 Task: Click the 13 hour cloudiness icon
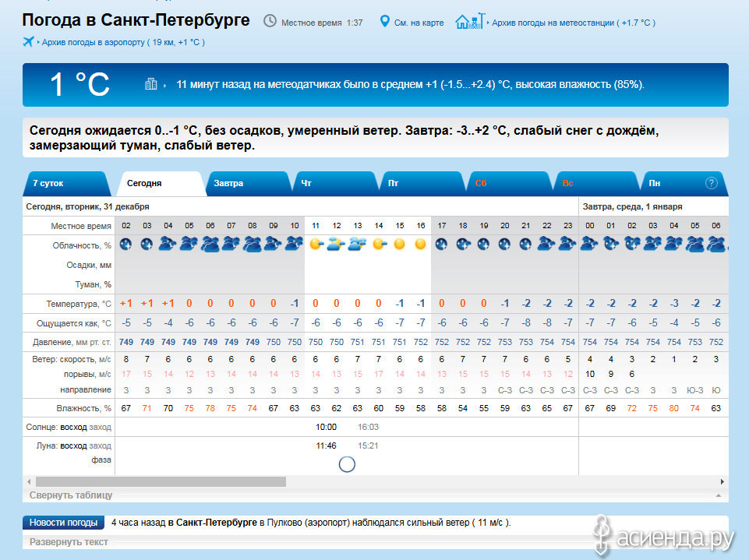358,245
